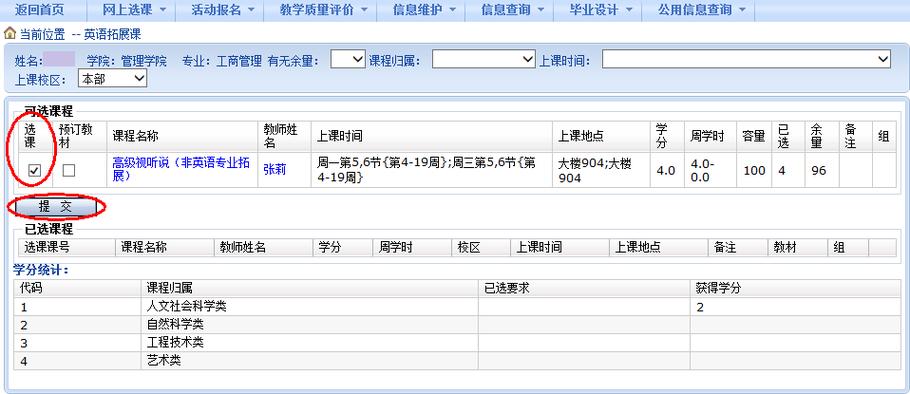
Task: Click the 周一第5,6节 time cell
Action: (431, 171)
